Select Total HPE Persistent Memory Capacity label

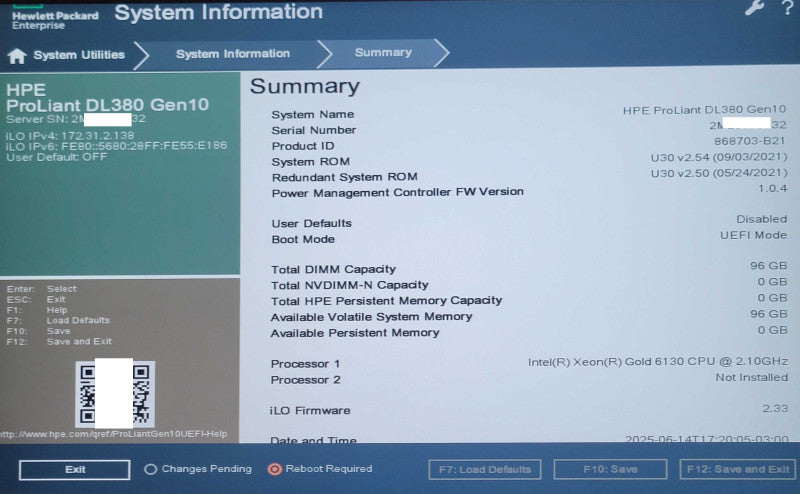[386, 301]
